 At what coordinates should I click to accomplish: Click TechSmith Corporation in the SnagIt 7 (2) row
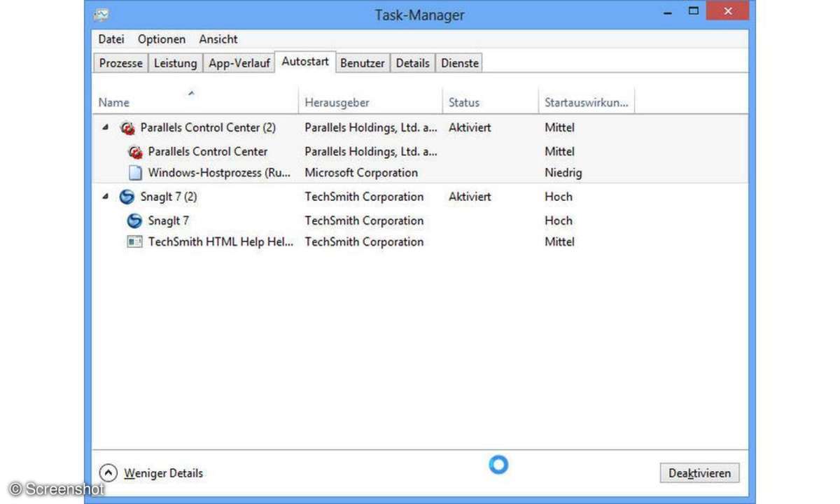(x=364, y=197)
